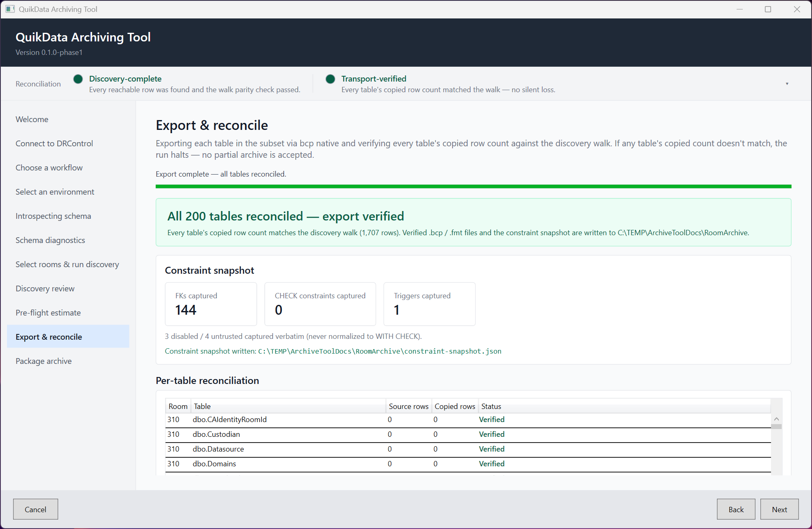Click the QuikData app icon in title bar
This screenshot has height=529, width=812.
click(x=10, y=9)
